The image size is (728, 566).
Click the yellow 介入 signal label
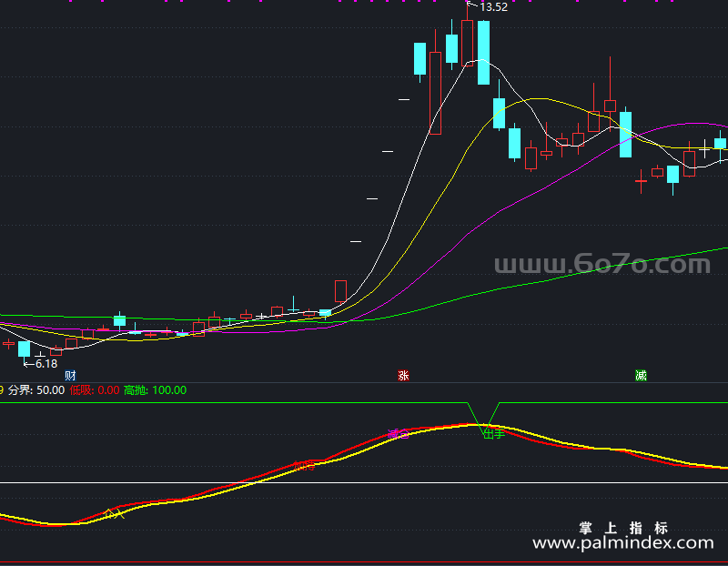114,513
